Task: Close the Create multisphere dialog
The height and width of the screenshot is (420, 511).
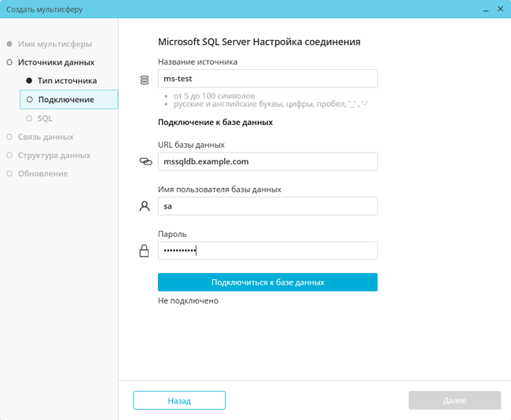Action: [500, 9]
